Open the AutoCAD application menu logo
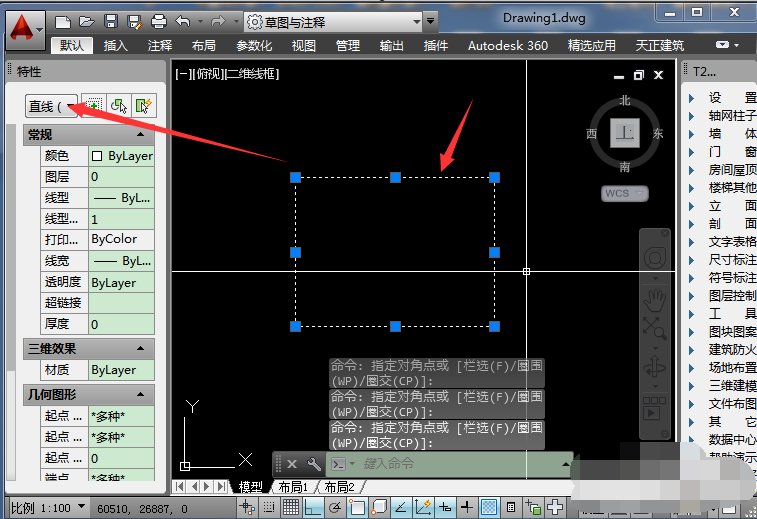 pos(22,24)
